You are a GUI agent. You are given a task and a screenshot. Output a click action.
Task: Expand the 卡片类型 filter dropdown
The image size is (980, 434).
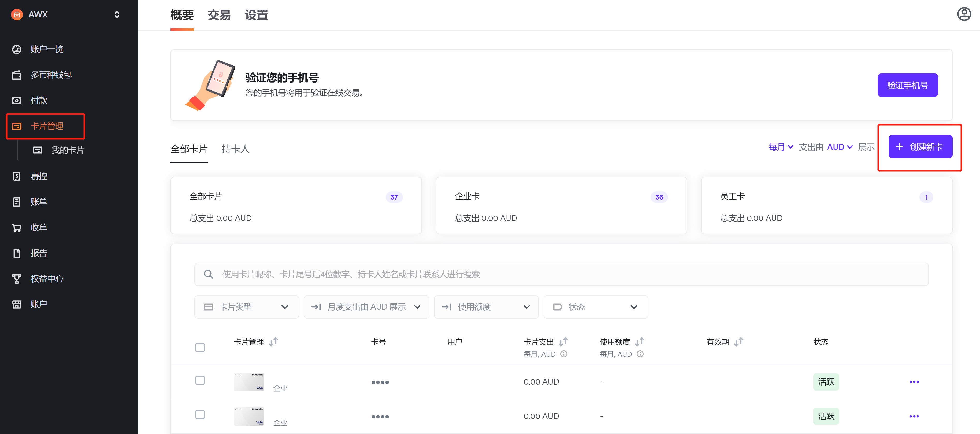[x=246, y=307]
